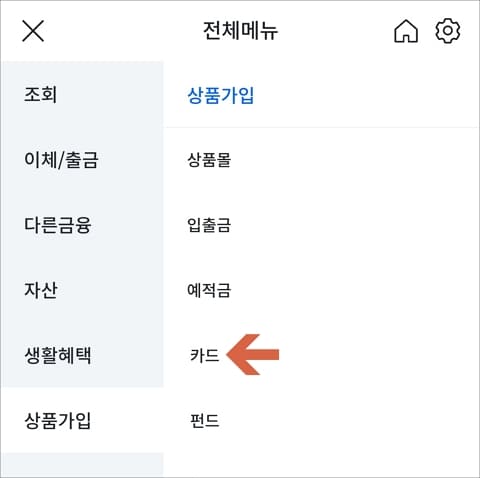The width and height of the screenshot is (480, 478).
Task: Open the 상품몰 menu item
Action: click(x=209, y=160)
